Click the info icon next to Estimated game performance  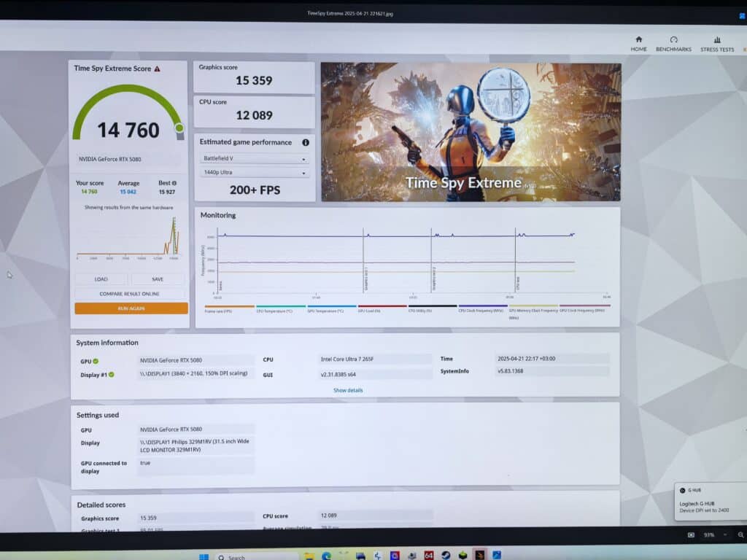(306, 142)
